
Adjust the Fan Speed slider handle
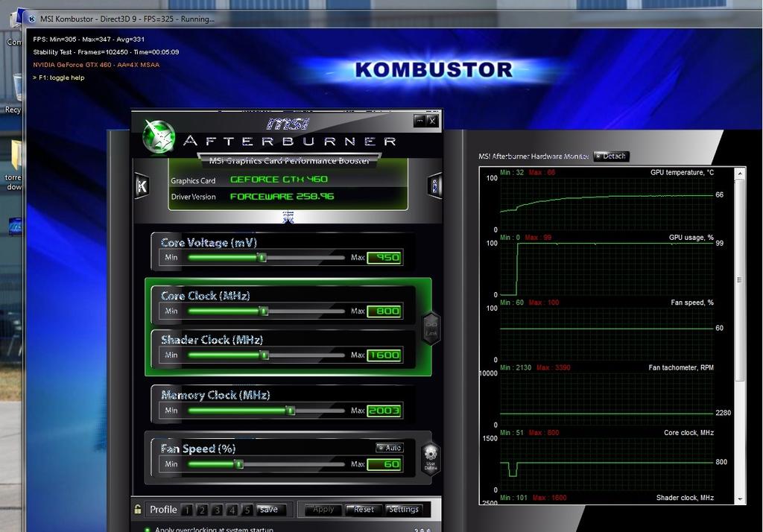coord(239,464)
